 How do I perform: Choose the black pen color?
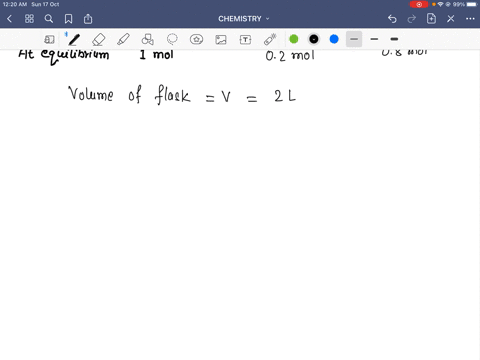click(314, 39)
